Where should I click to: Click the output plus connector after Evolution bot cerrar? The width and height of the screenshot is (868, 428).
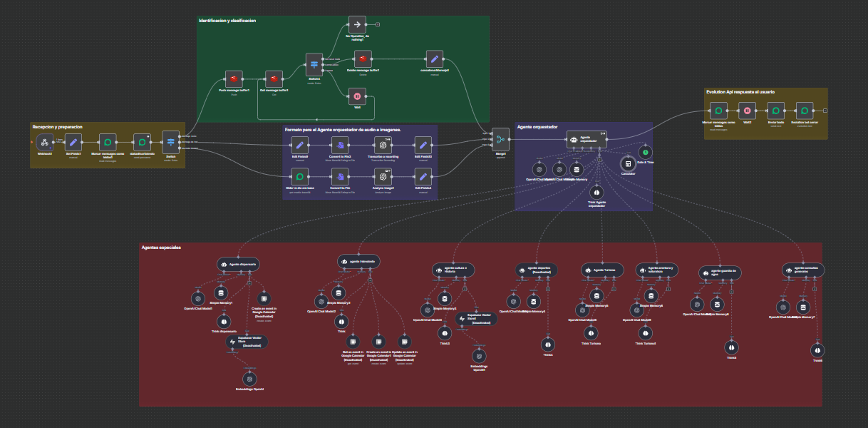[x=825, y=111]
